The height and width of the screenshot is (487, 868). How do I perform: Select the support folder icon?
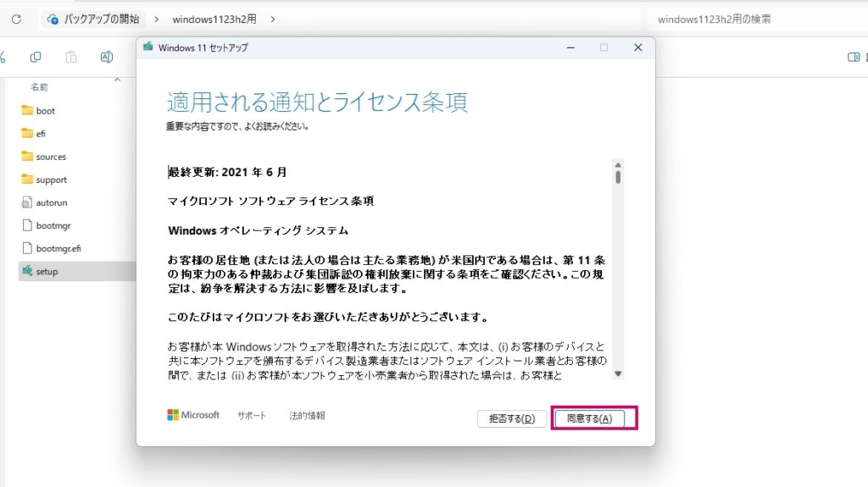pos(27,179)
